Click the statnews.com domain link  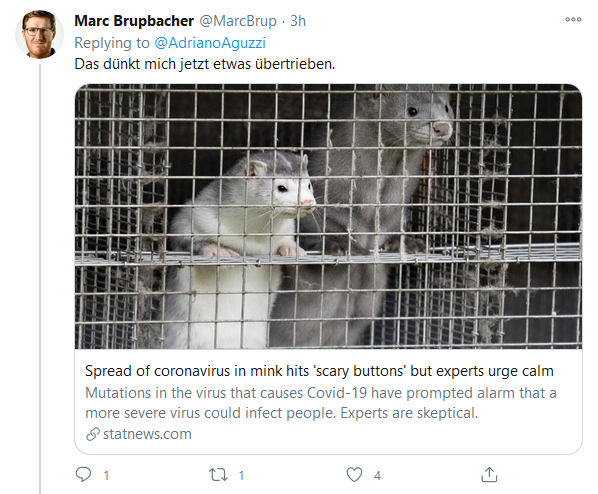pos(147,434)
